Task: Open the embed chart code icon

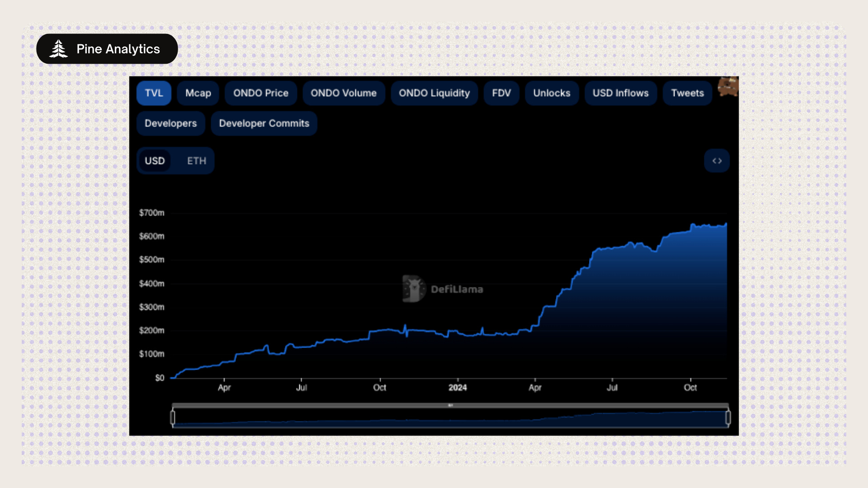Action: pos(717,161)
